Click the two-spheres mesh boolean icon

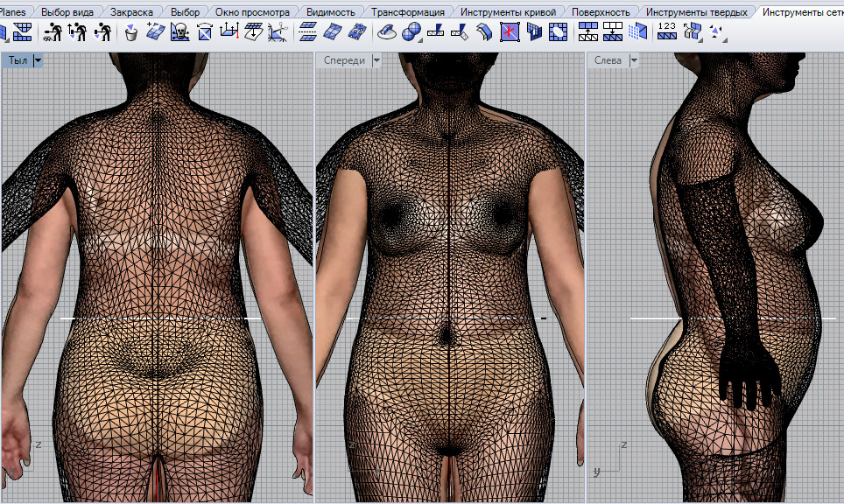411,32
